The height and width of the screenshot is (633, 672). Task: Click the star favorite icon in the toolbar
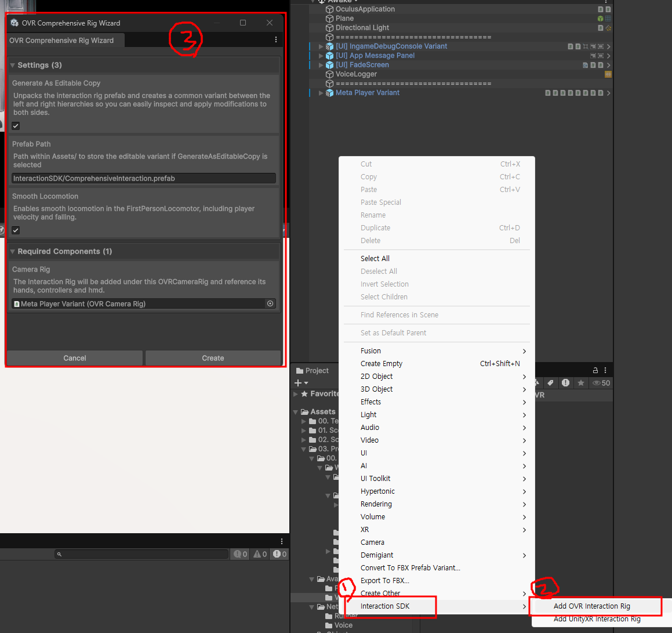tap(581, 383)
